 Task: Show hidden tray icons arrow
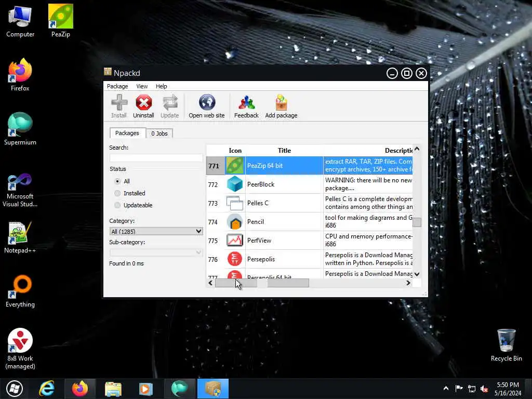pyautogui.click(x=446, y=389)
